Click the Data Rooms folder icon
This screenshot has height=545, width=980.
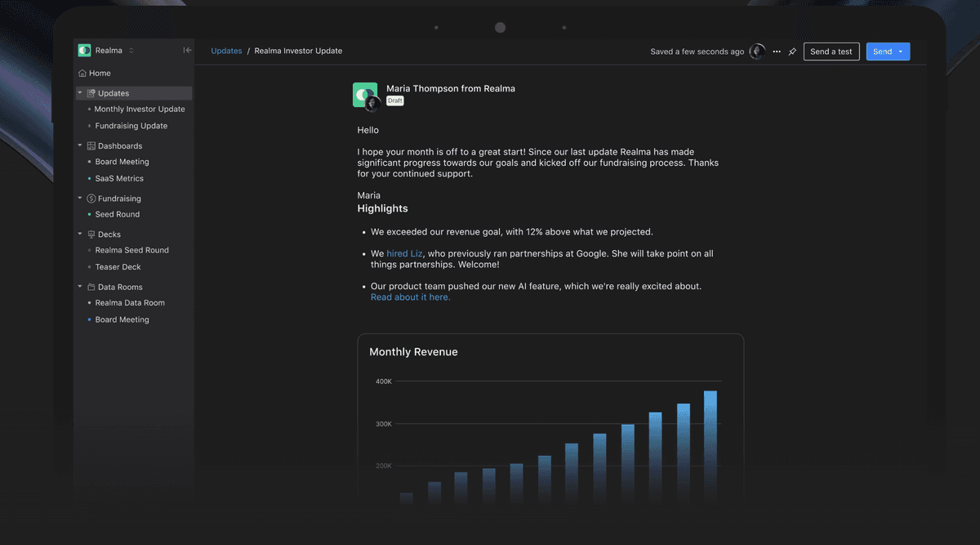pyautogui.click(x=91, y=287)
